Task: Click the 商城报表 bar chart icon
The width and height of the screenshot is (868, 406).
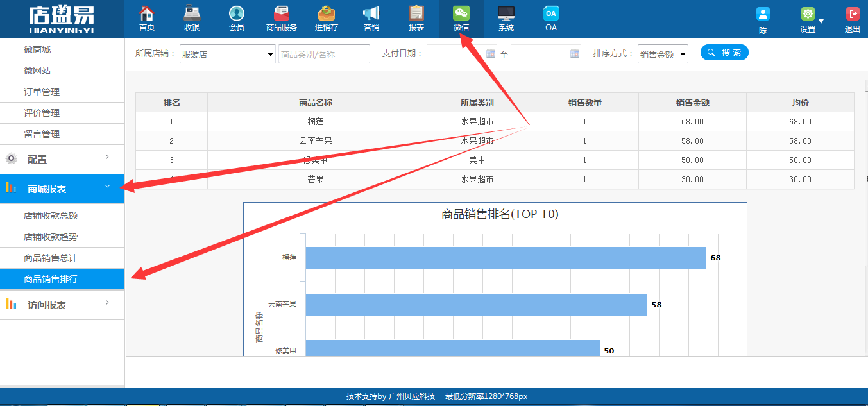Action: pos(11,188)
